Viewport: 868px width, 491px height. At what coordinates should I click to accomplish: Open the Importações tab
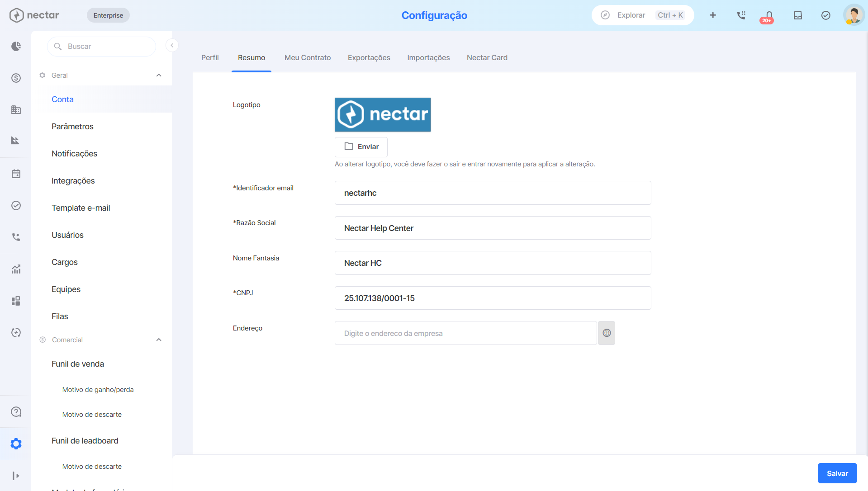tap(428, 57)
